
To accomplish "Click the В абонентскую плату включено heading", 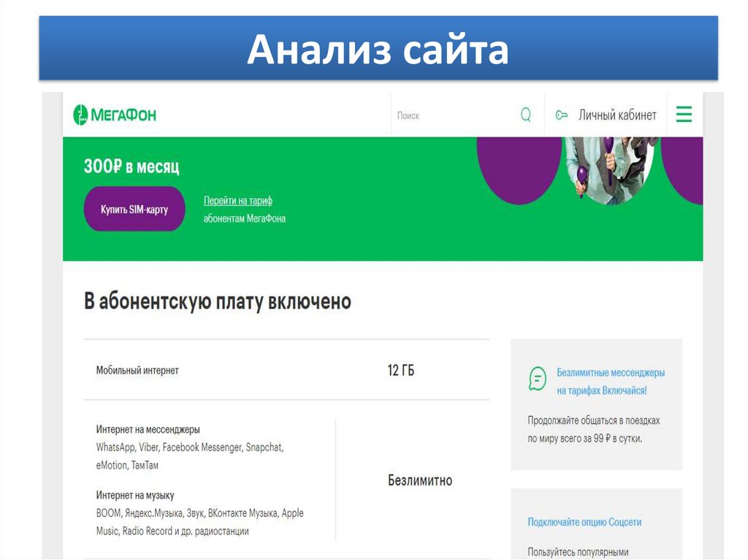I will click(x=218, y=302).
